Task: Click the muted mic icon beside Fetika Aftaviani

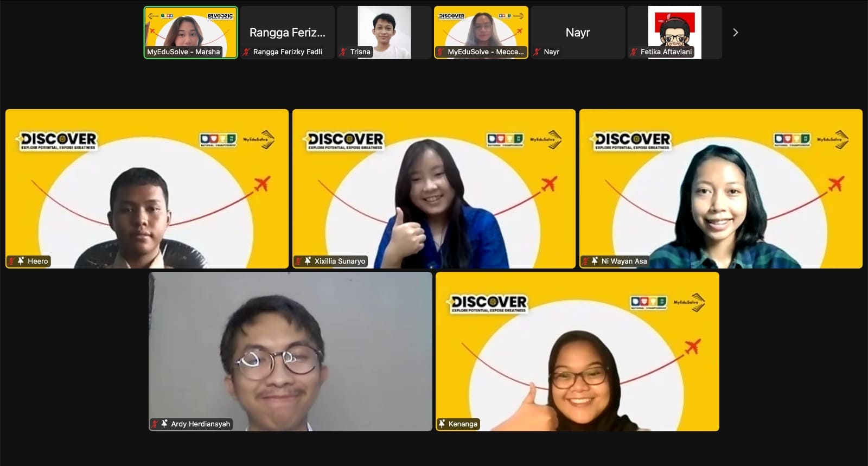Action: [x=633, y=52]
